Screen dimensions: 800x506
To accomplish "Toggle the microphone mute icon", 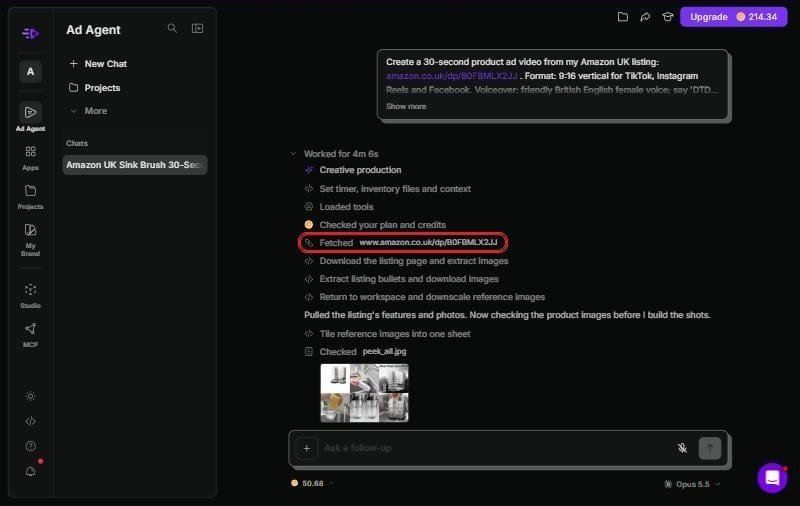I will tap(682, 448).
